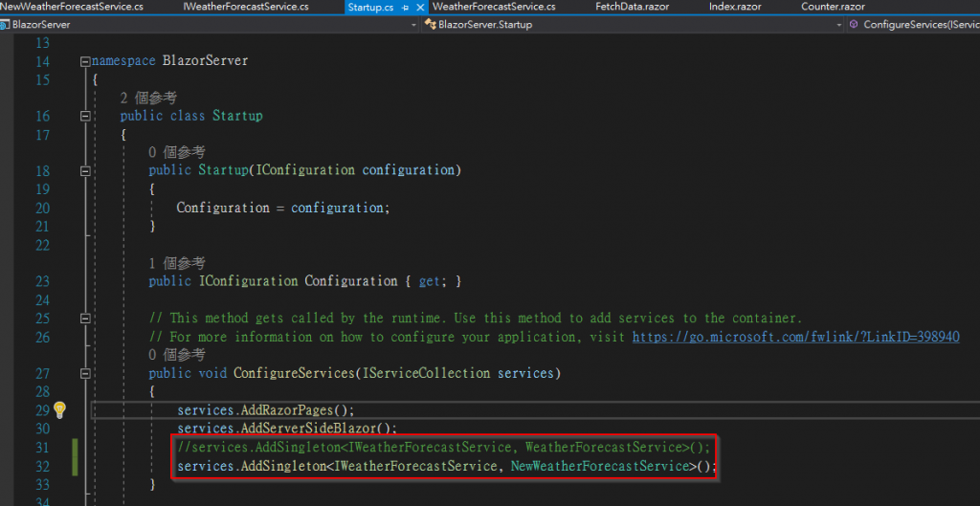The height and width of the screenshot is (506, 980).
Task: Click '0 個參考' above Startup constructor
Action: point(177,152)
